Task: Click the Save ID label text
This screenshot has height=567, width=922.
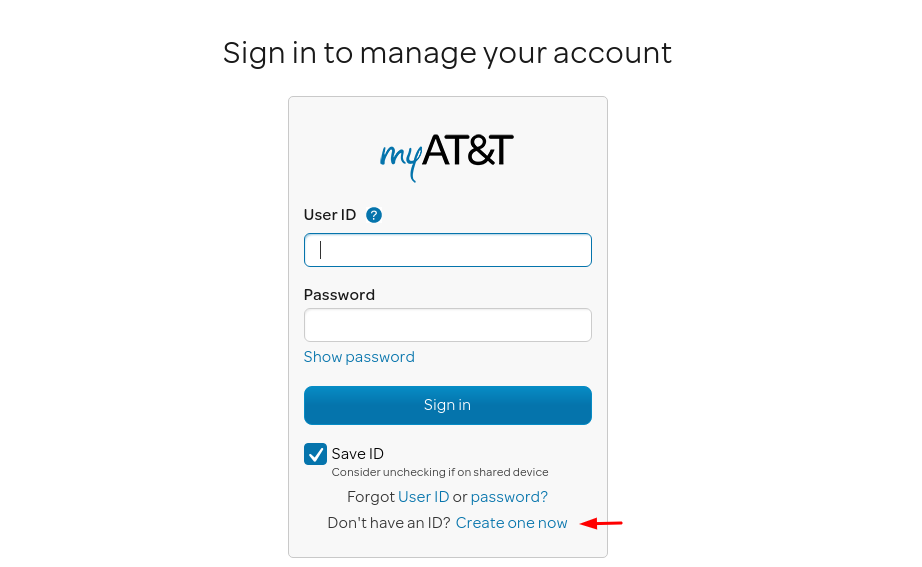Action: [x=358, y=453]
